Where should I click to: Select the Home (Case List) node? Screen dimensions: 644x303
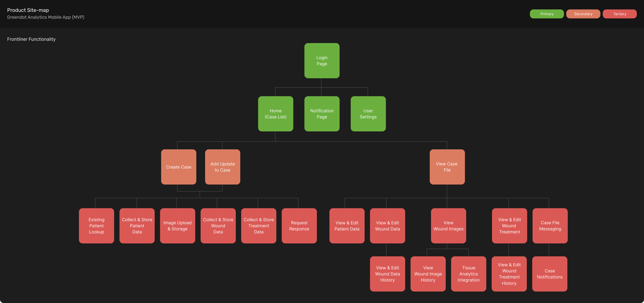click(275, 114)
